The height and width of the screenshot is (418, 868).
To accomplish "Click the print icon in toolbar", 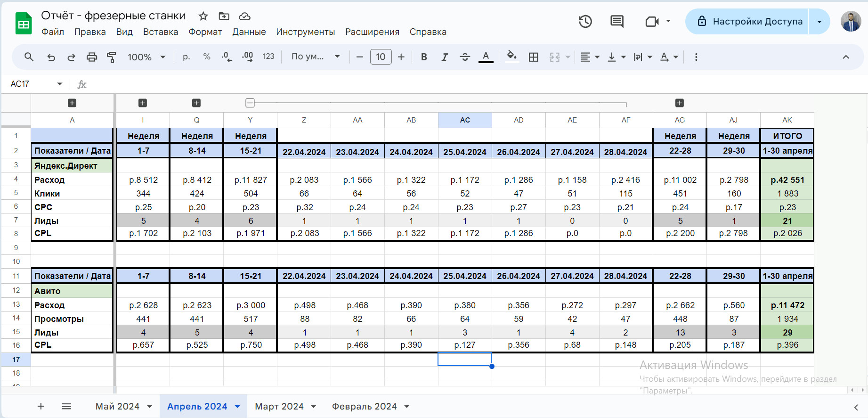I will pyautogui.click(x=92, y=57).
